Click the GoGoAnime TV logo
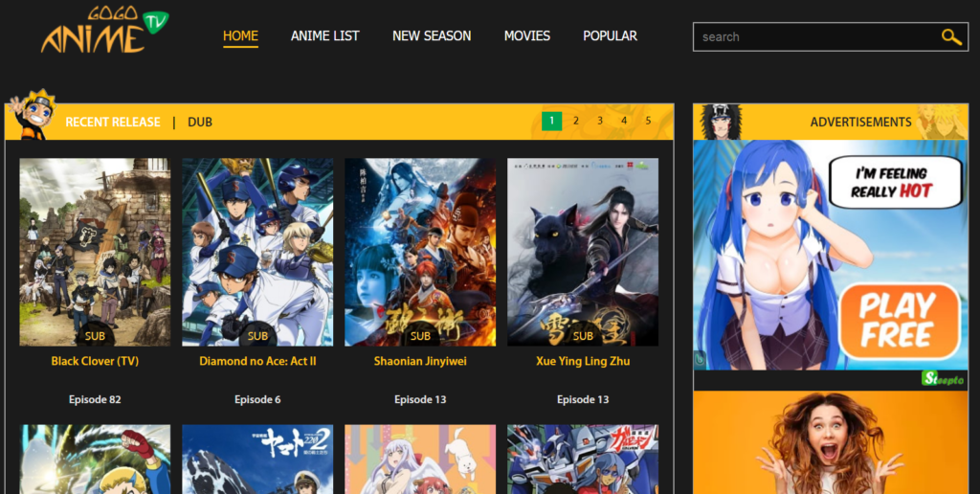980x494 pixels. tap(105, 30)
